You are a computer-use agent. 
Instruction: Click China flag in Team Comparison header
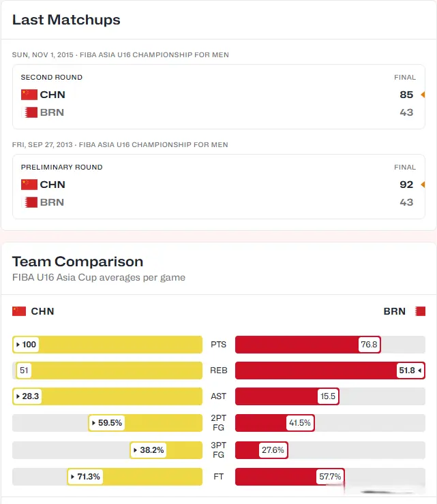[19, 311]
